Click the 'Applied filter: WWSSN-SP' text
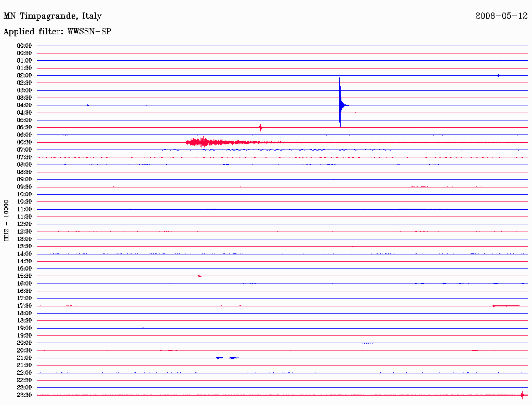 click(57, 31)
